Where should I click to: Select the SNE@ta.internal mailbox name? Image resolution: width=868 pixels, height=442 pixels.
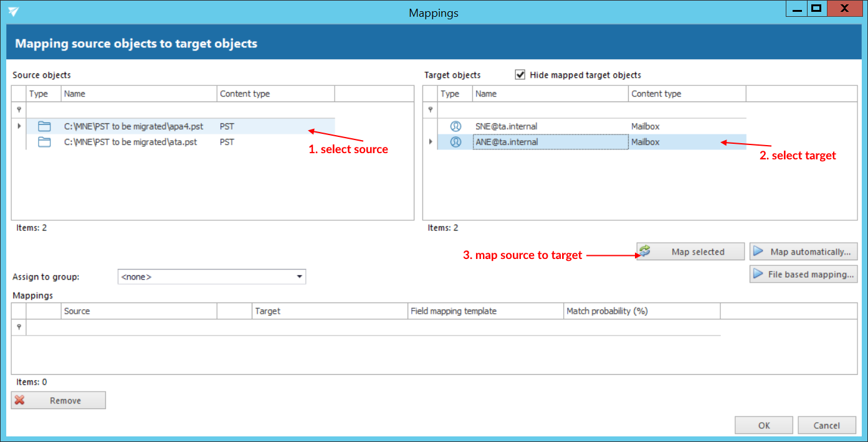506,126
